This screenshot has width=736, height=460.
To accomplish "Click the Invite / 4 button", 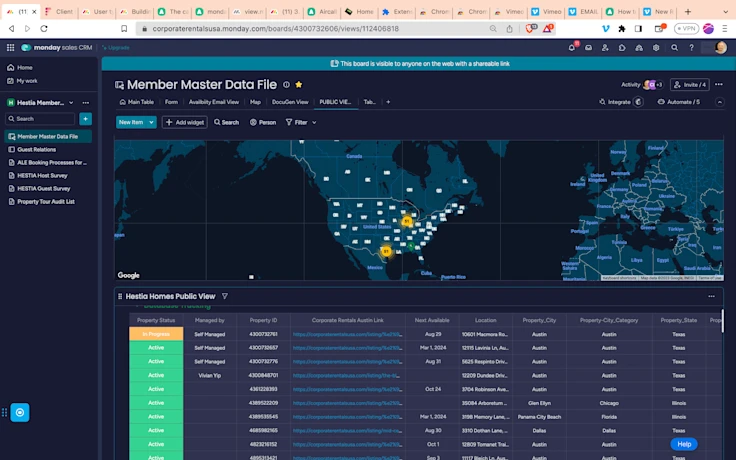I will click(x=690, y=84).
